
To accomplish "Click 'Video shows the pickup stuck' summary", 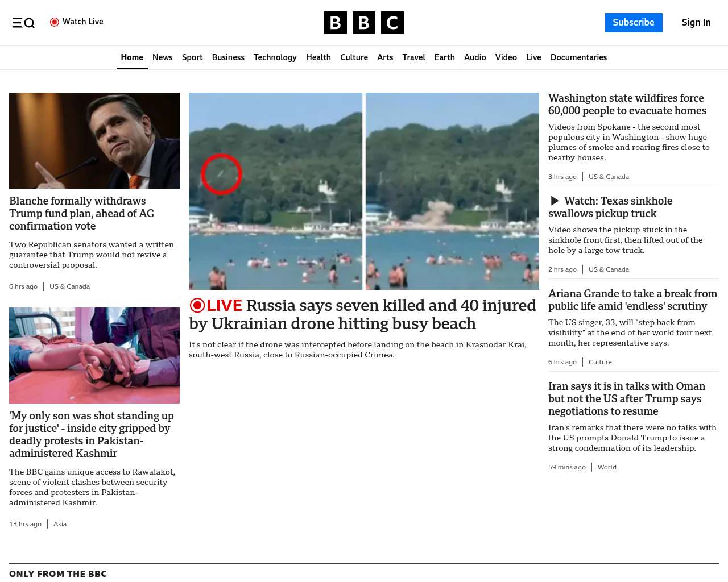I will (x=626, y=240).
